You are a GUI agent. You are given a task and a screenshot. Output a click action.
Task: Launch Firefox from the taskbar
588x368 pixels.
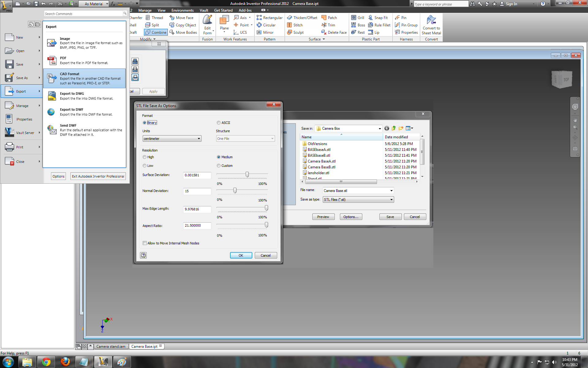tap(65, 362)
